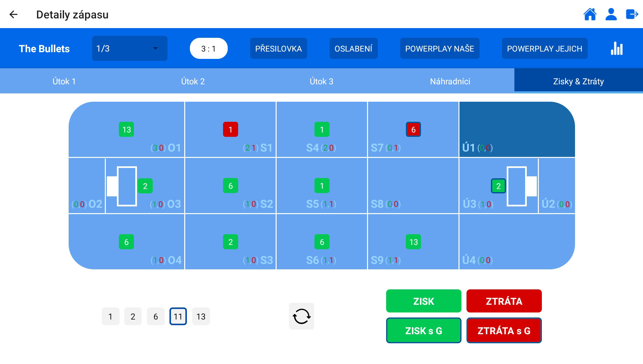Select player number 11
The width and height of the screenshot is (643, 364).
(x=178, y=316)
